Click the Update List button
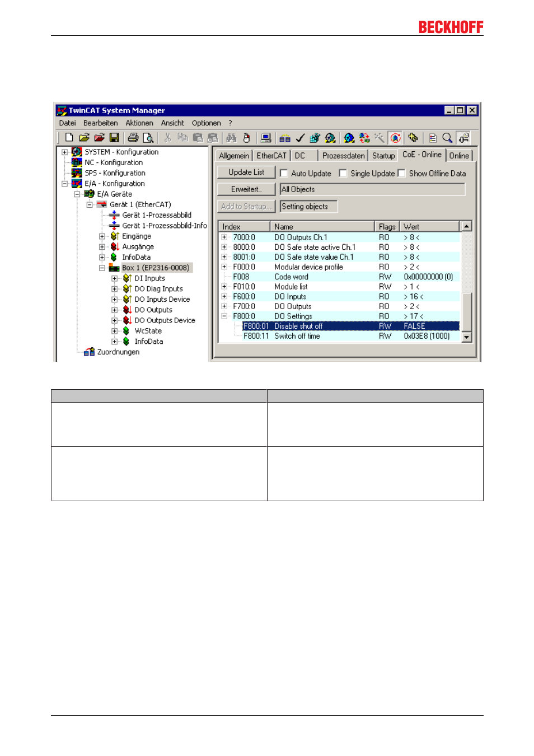 [x=246, y=172]
